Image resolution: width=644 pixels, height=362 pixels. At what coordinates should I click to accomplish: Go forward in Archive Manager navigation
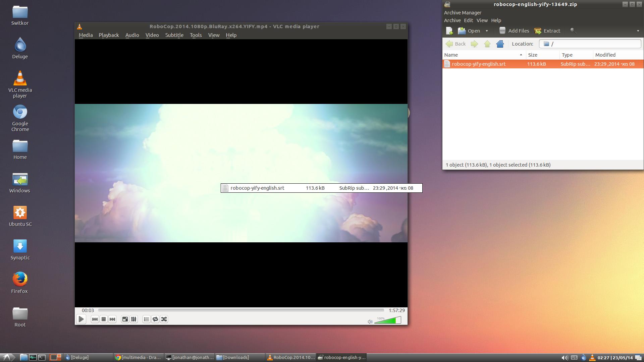(x=474, y=44)
